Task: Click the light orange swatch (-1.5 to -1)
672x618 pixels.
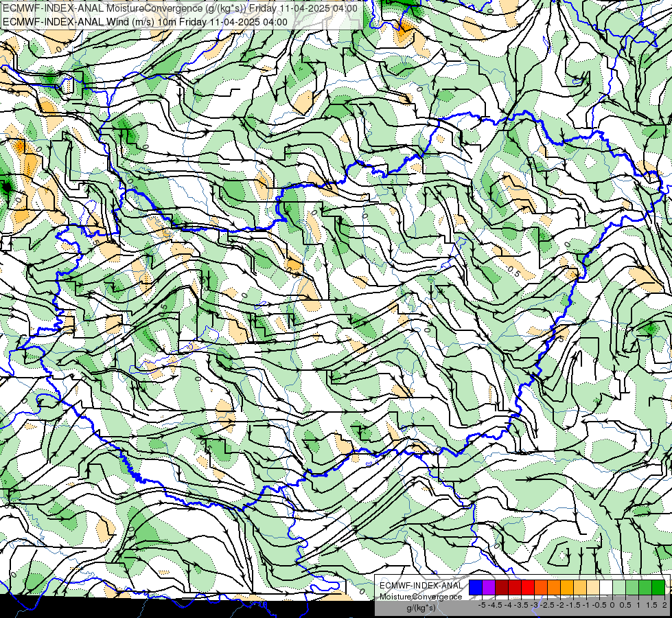Action: 580,588
